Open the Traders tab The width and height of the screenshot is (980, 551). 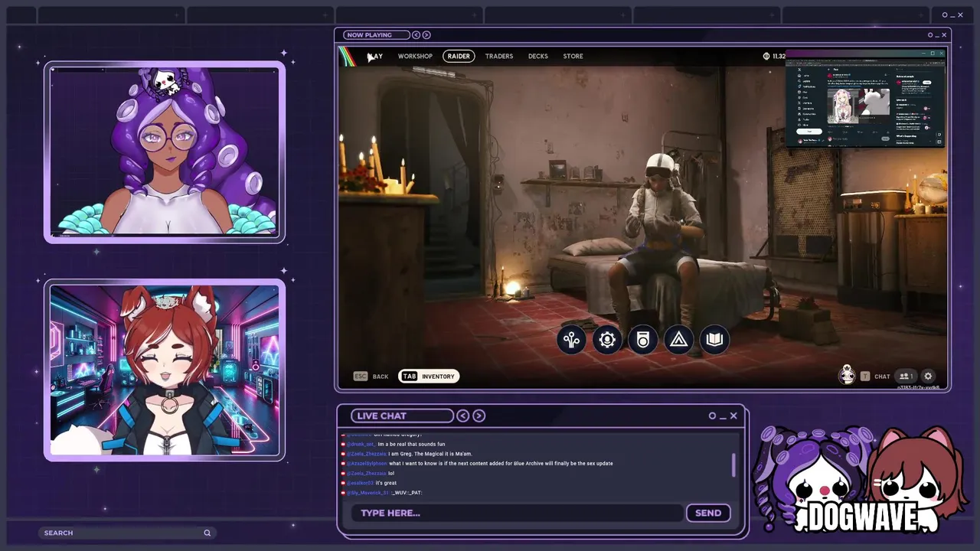tap(499, 56)
